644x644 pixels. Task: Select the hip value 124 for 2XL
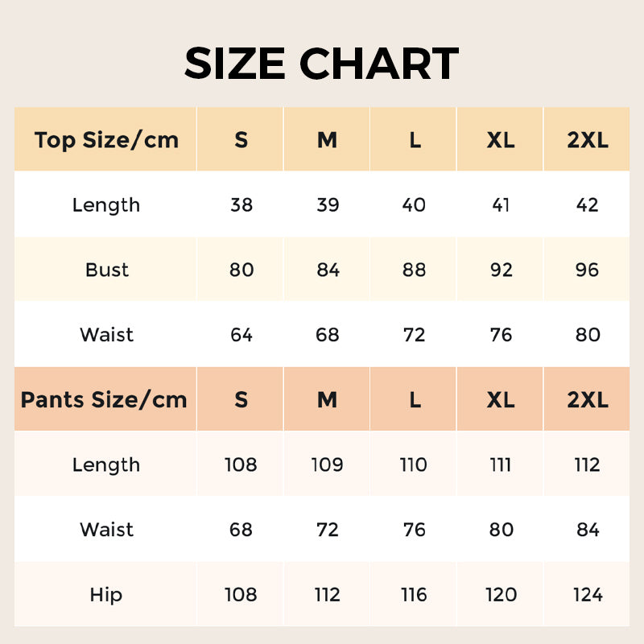[x=588, y=595]
